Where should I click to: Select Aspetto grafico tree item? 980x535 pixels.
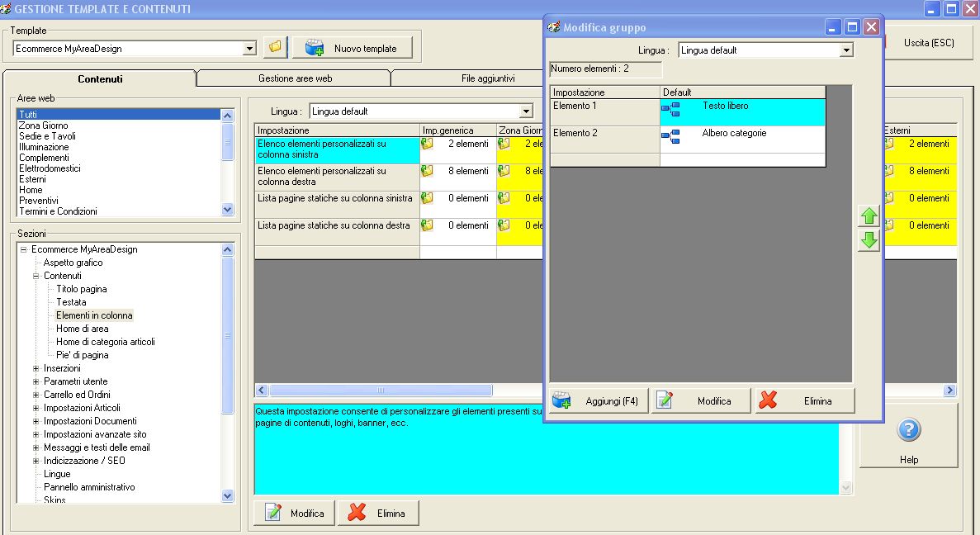point(73,263)
